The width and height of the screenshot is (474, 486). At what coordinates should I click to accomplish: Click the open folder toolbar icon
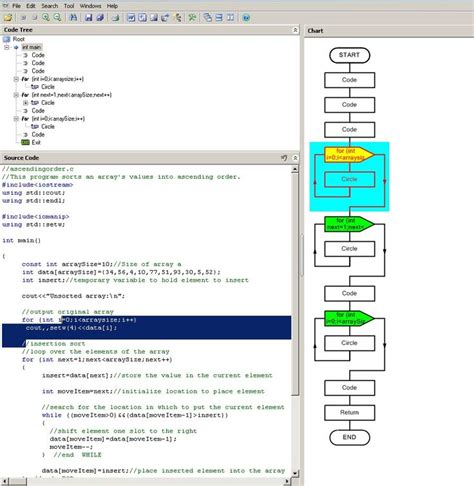pos(8,18)
